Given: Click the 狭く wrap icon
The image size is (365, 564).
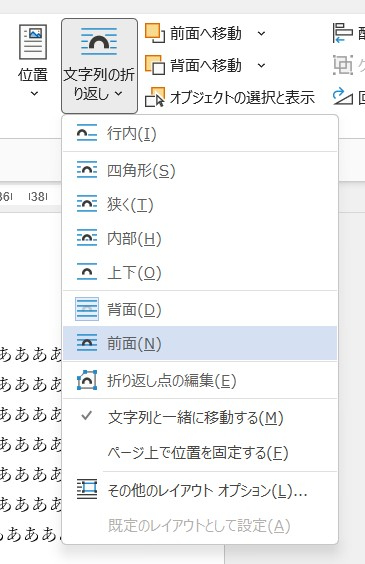Looking at the screenshot, I should coord(87,204).
